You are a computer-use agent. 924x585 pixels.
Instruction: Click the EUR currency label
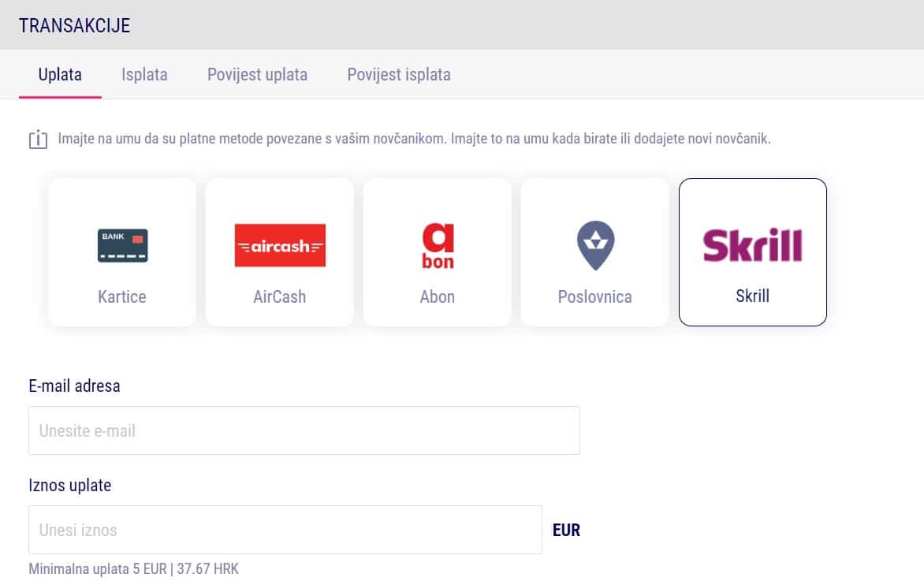[566, 530]
